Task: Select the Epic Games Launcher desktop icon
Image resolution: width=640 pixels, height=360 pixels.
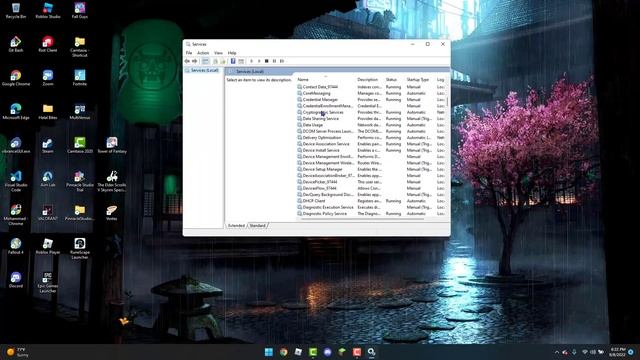Action: click(x=48, y=282)
